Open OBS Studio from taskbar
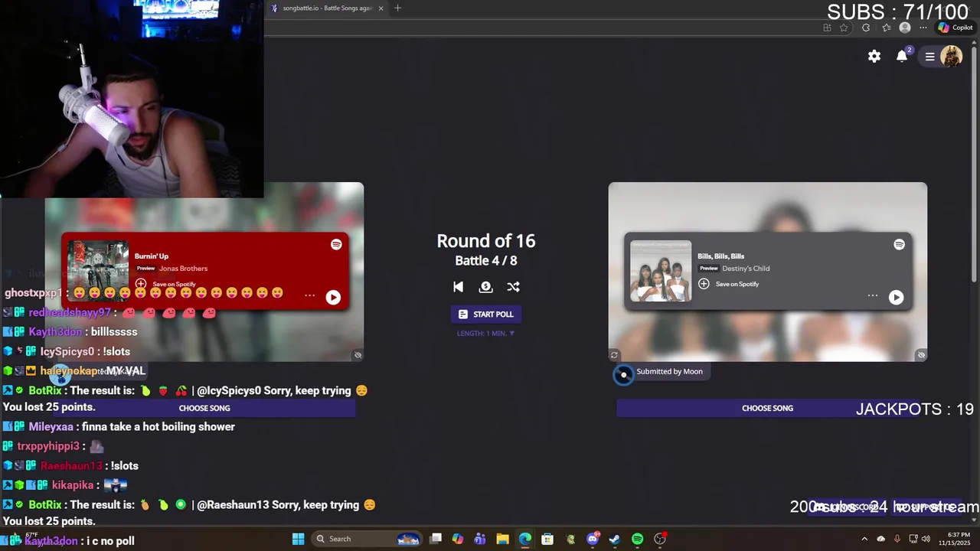 pos(660,539)
